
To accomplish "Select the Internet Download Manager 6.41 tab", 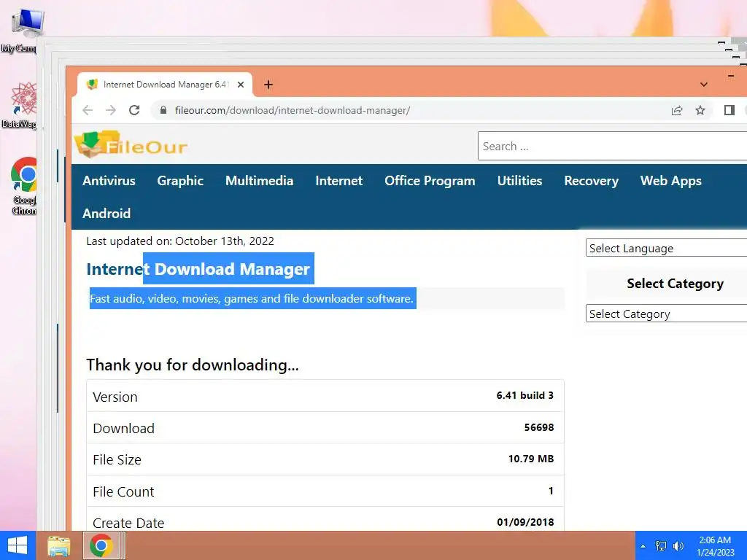I will [164, 85].
